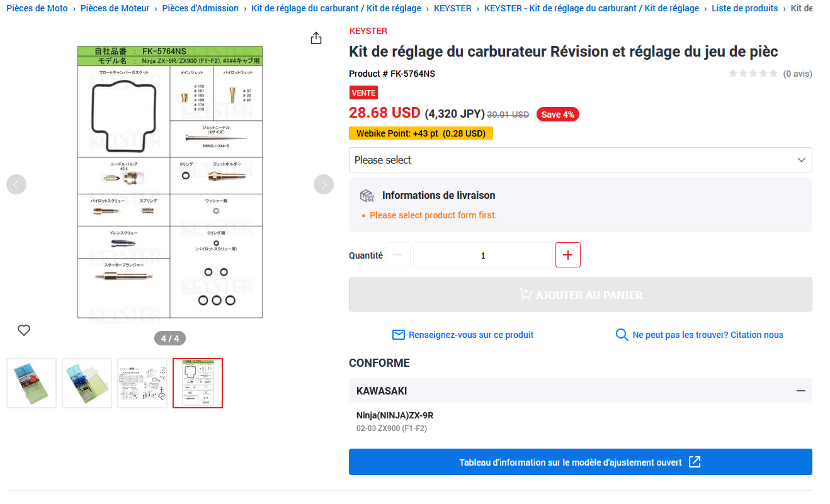Click the share icon above product image
This screenshot has width=830, height=504.
tap(316, 38)
